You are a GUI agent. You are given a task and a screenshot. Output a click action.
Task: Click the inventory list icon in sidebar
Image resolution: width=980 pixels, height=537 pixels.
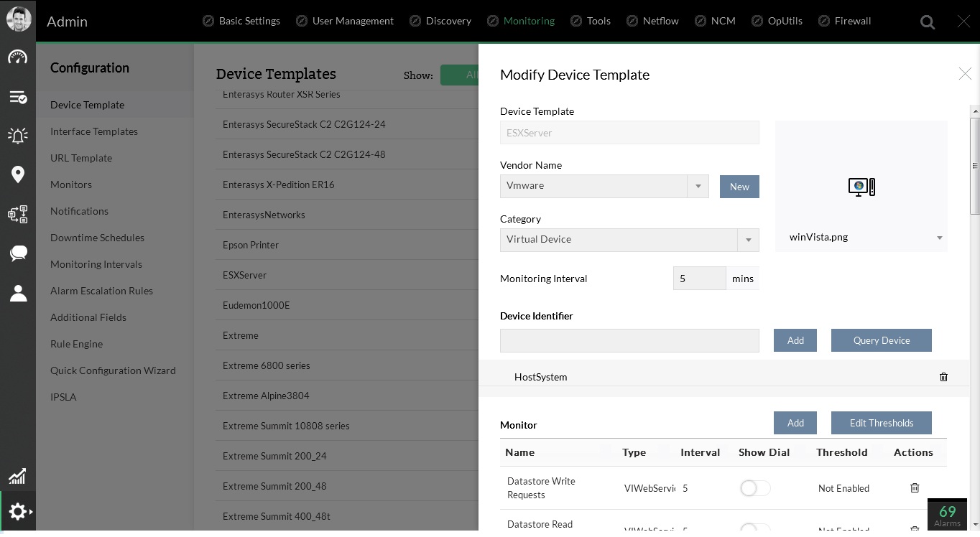click(18, 97)
